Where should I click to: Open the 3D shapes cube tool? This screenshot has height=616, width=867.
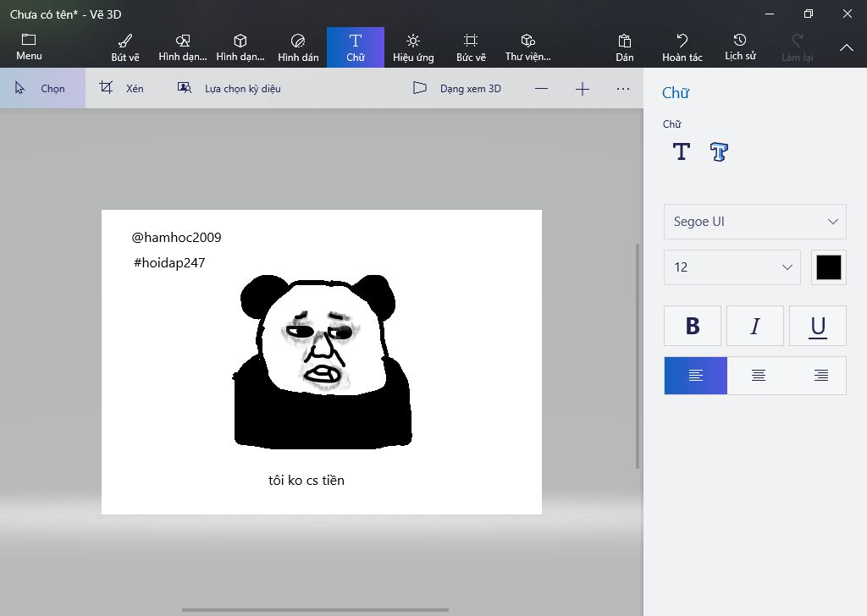click(x=240, y=47)
